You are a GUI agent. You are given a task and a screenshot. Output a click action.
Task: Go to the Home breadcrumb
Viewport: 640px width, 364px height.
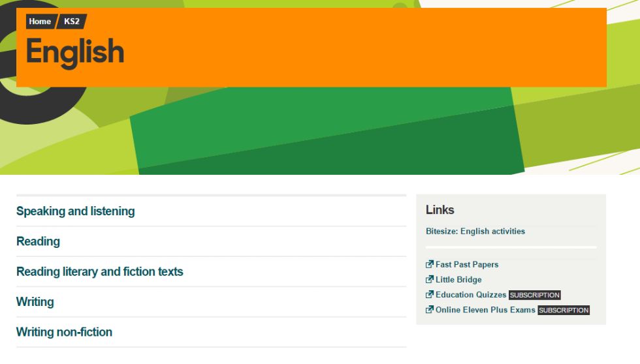[40, 22]
